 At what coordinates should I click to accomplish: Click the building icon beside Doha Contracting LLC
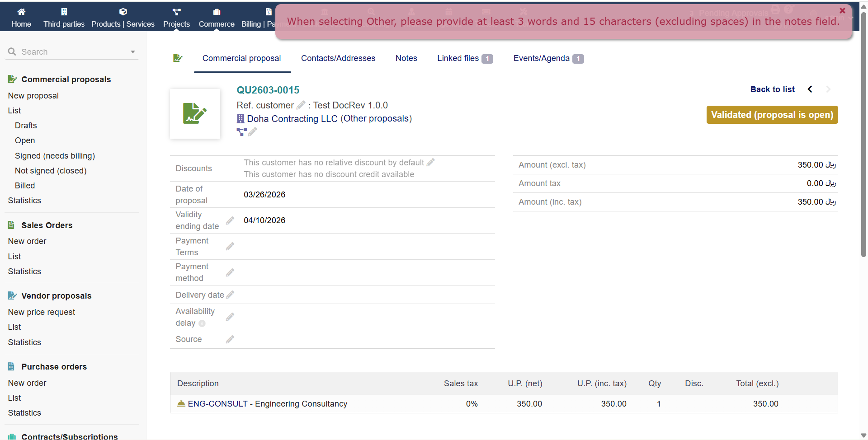[241, 119]
